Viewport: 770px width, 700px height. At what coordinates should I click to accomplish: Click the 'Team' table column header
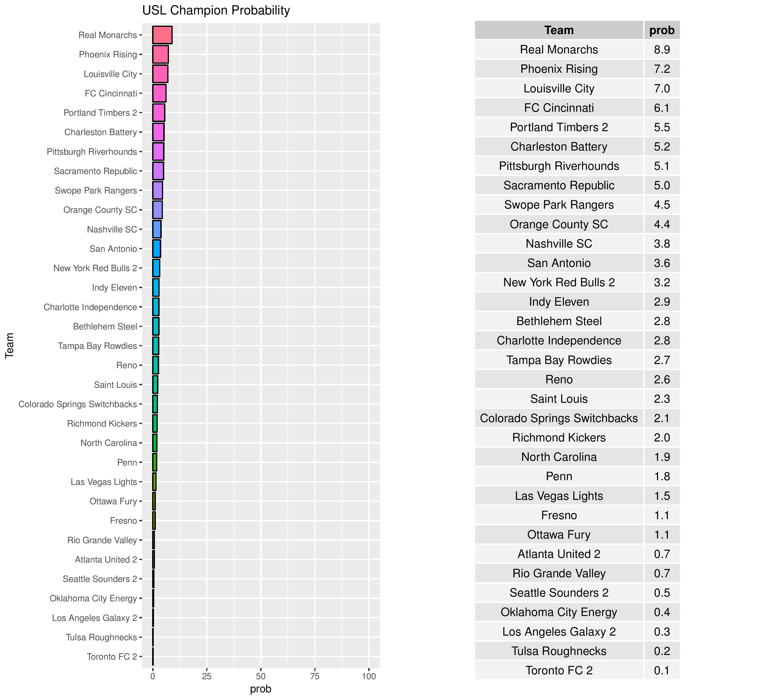tap(559, 30)
